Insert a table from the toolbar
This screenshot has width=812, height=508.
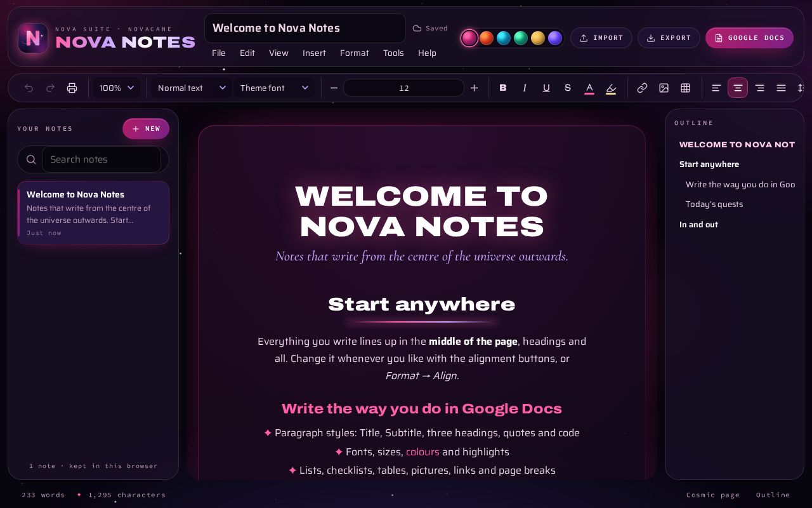[x=685, y=88]
